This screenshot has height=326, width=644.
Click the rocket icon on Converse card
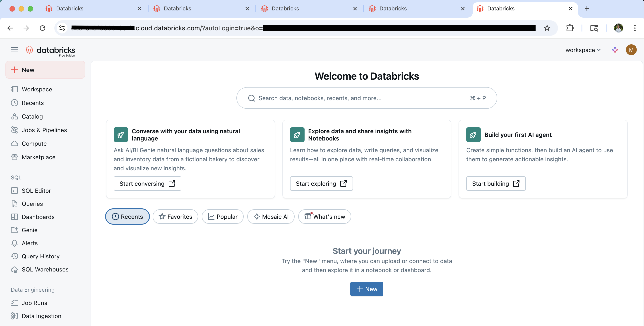tap(121, 135)
